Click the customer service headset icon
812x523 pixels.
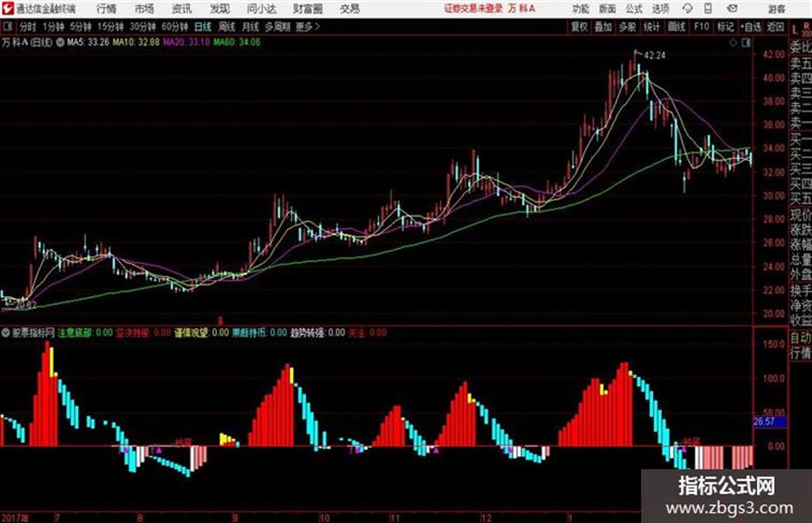tap(687, 9)
